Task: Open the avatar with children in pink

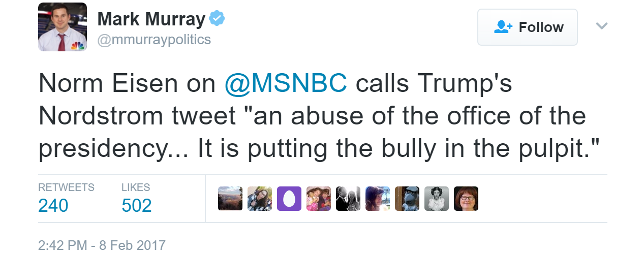Action: click(x=319, y=199)
